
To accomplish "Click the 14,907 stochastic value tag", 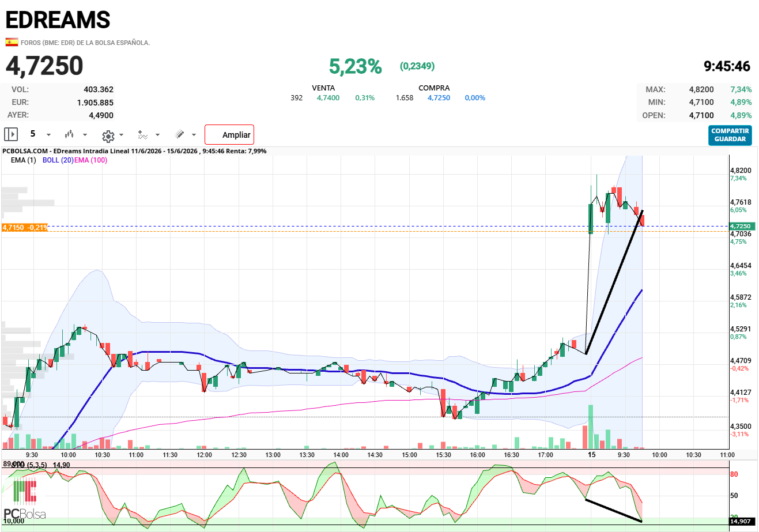I will (741, 521).
